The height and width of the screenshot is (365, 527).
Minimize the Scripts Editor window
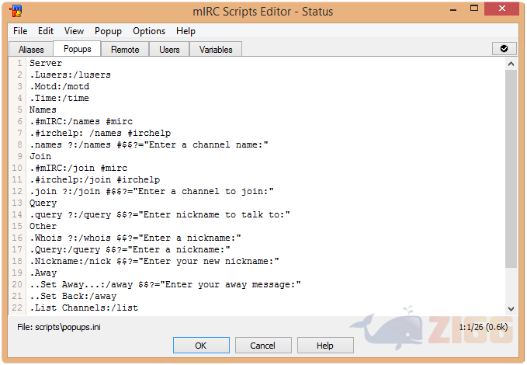pos(453,9)
